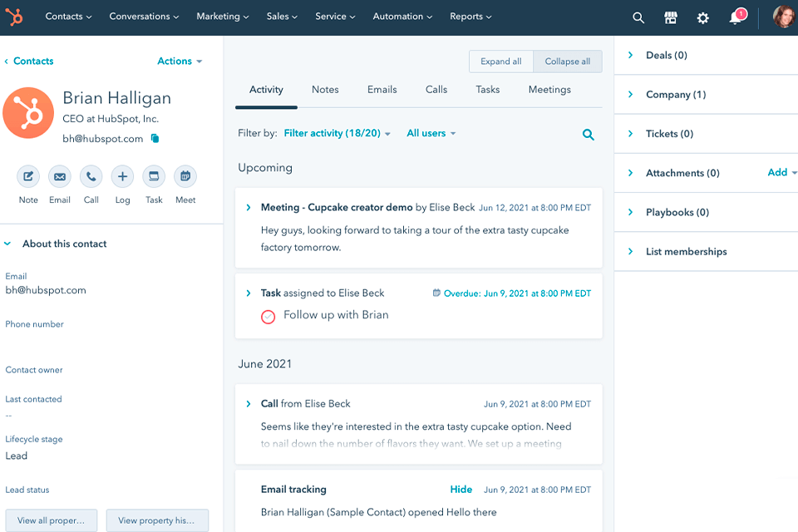The width and height of the screenshot is (798, 532).
Task: Mark 'Follow up with Brian' task complete
Action: [268, 317]
